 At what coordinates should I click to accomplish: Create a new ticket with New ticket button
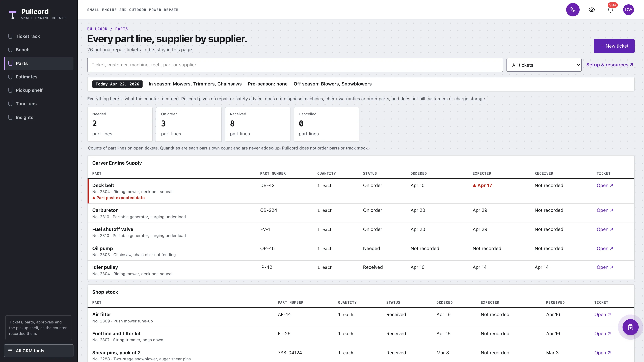coord(614,46)
